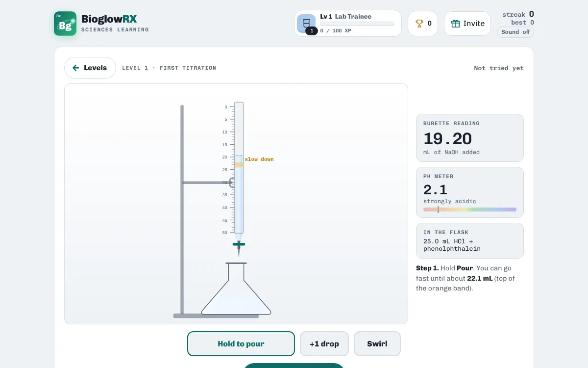Click the 'IN THE FLASK' header
Viewport: 588px width, 368px height.
(446, 233)
